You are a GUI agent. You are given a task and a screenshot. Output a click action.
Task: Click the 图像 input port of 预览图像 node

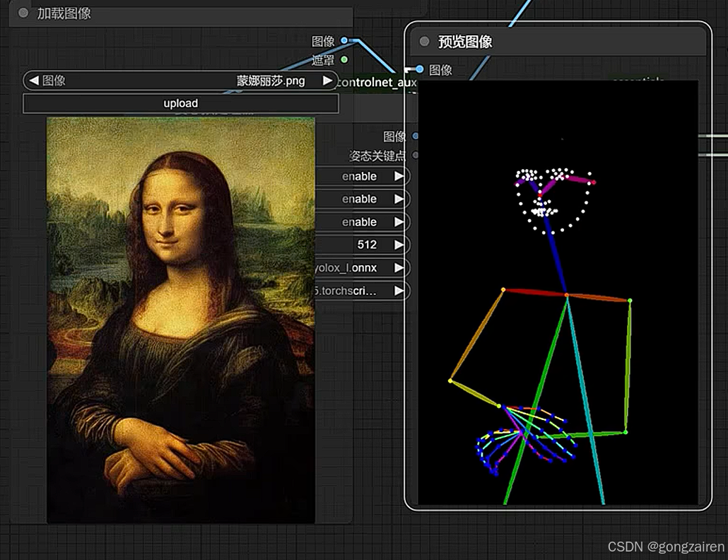point(420,69)
